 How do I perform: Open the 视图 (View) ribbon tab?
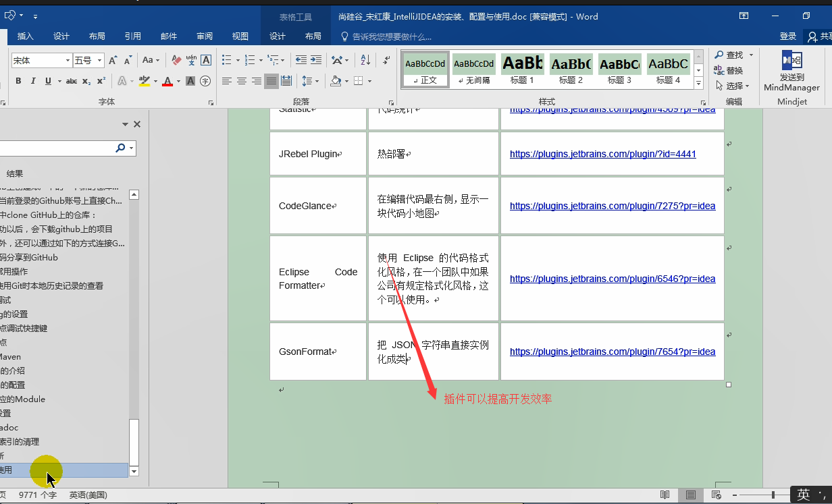pos(240,36)
